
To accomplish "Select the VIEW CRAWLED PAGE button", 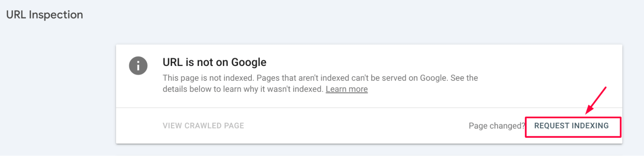I will click(203, 126).
